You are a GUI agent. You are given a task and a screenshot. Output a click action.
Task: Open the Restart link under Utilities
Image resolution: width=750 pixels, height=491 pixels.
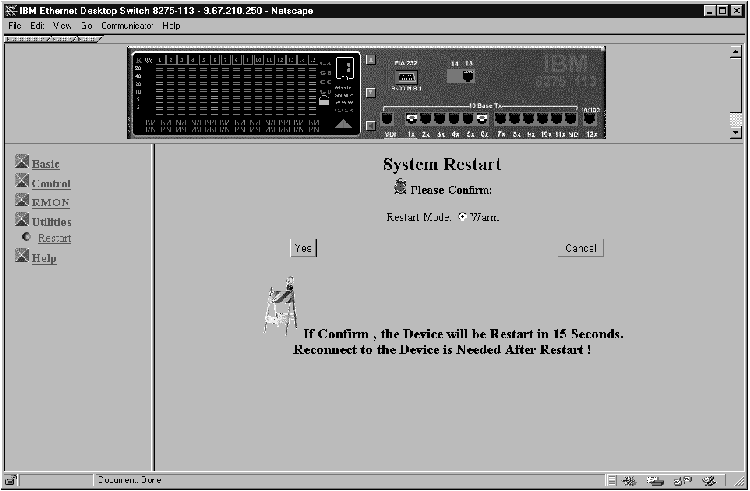[54, 238]
